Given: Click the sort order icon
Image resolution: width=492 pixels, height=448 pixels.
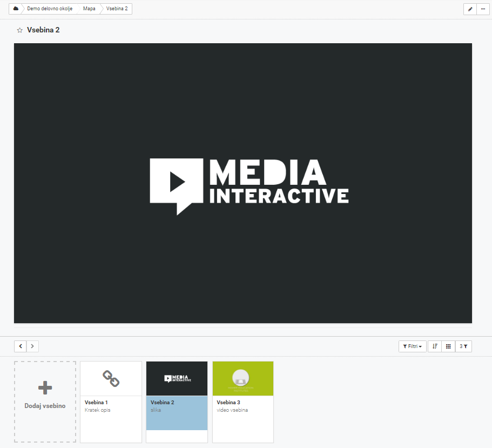Looking at the screenshot, I should (435, 346).
